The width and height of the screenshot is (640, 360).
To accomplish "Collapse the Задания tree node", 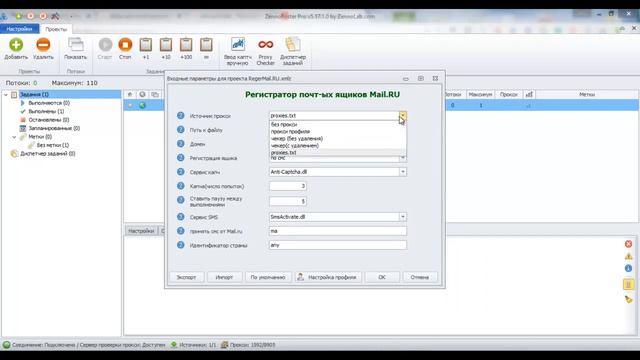I will click(6, 95).
